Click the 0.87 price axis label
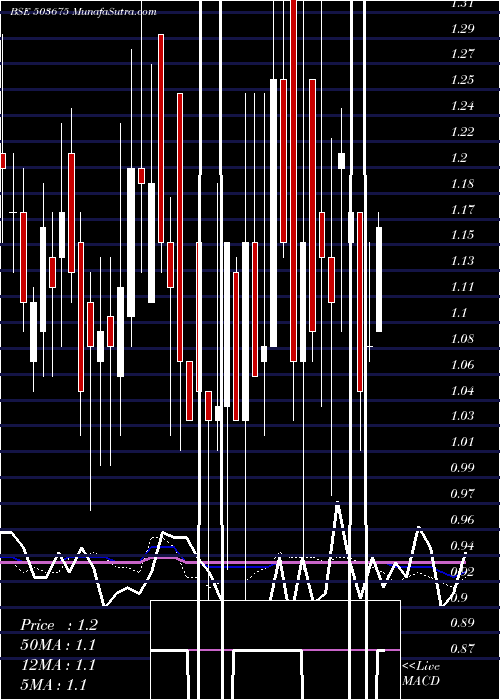The width and height of the screenshot is (500, 700). (462, 648)
